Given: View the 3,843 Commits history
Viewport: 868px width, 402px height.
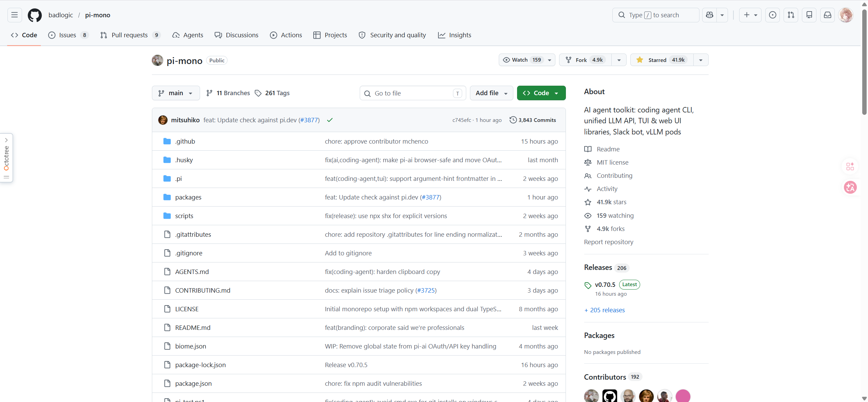Looking at the screenshot, I should (x=533, y=120).
